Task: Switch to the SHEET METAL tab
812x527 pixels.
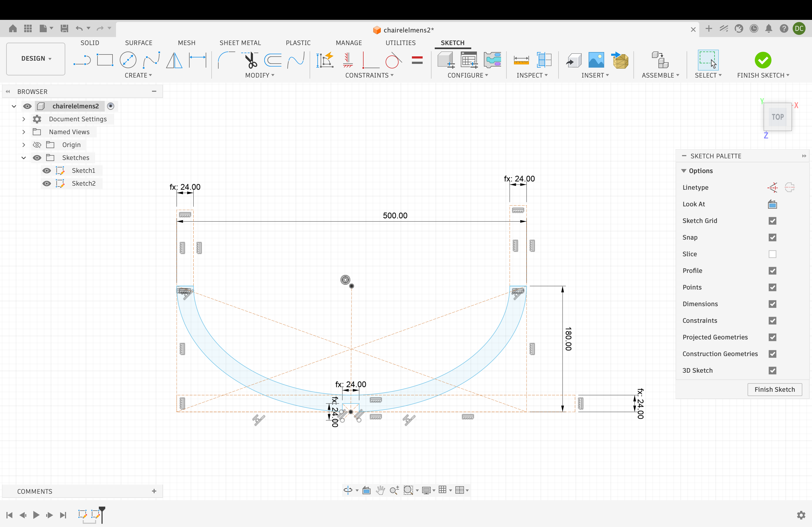Action: click(240, 43)
